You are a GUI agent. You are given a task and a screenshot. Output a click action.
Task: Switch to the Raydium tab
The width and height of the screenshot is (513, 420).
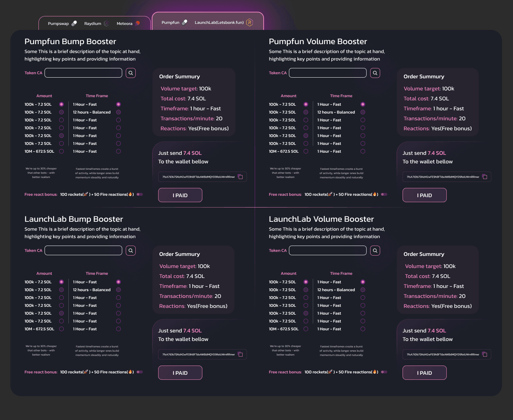[x=96, y=23]
